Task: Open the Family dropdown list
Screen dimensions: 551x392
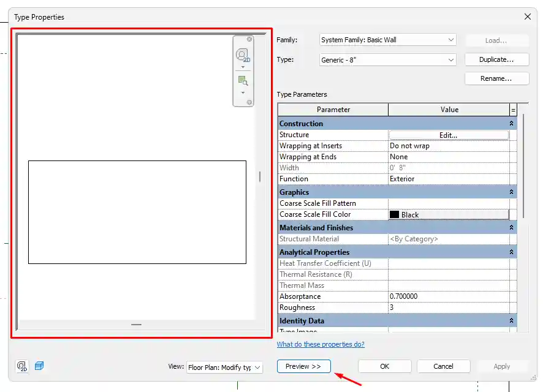Action: click(x=452, y=39)
